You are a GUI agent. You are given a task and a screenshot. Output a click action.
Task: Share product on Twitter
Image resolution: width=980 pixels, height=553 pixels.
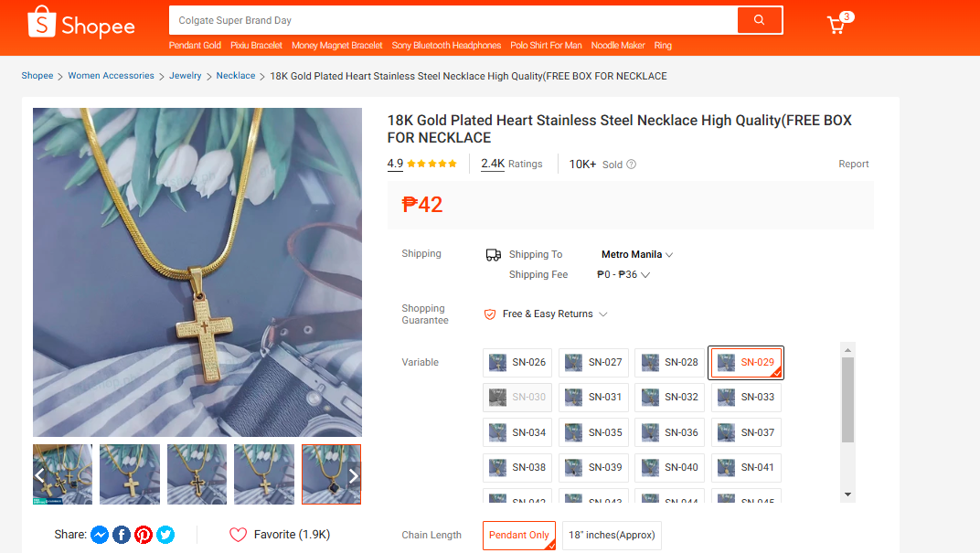point(165,535)
